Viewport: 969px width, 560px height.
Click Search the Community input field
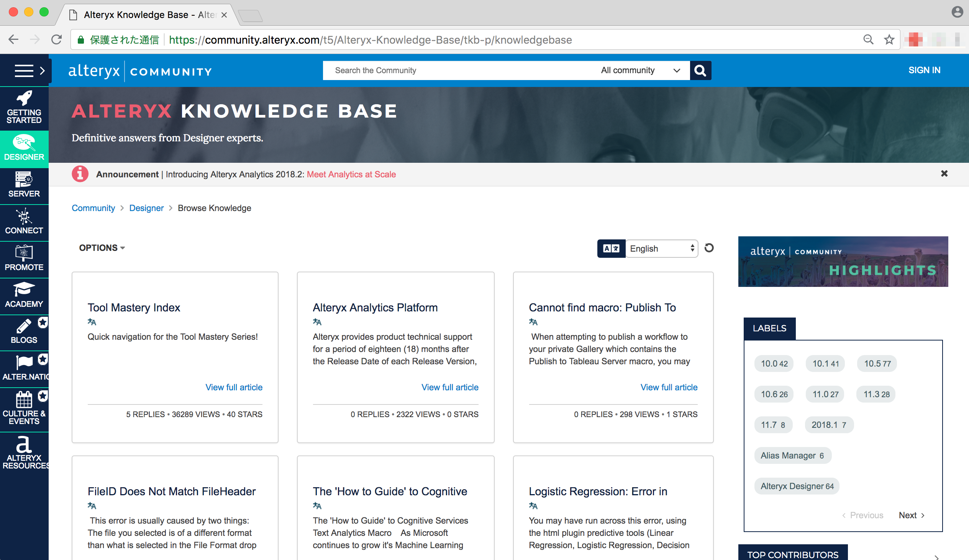pyautogui.click(x=457, y=70)
